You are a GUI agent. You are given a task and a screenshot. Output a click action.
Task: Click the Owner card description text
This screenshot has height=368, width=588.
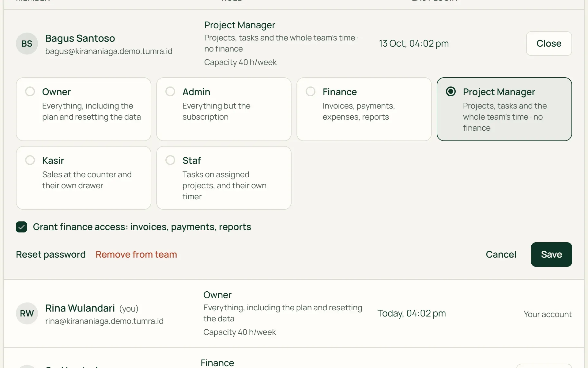point(92,111)
